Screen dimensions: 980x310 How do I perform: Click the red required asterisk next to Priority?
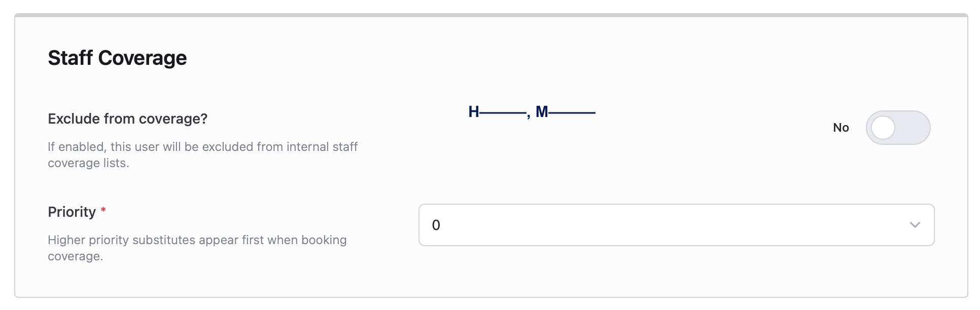tap(103, 210)
